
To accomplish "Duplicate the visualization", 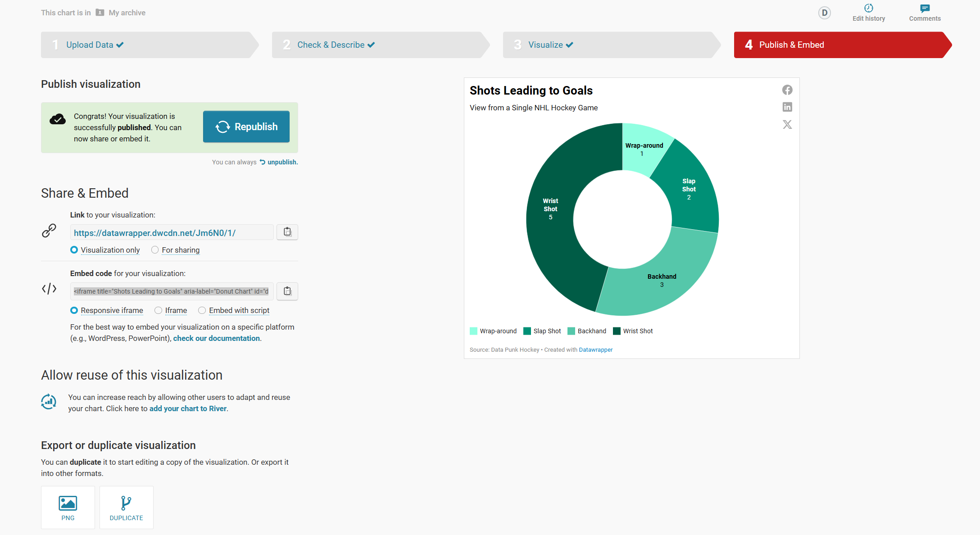I will 127,508.
